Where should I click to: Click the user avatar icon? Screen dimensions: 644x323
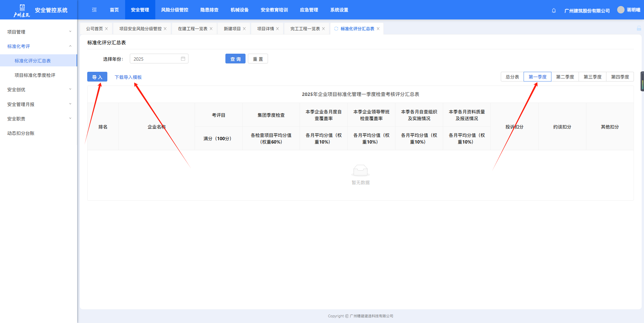[x=621, y=10]
